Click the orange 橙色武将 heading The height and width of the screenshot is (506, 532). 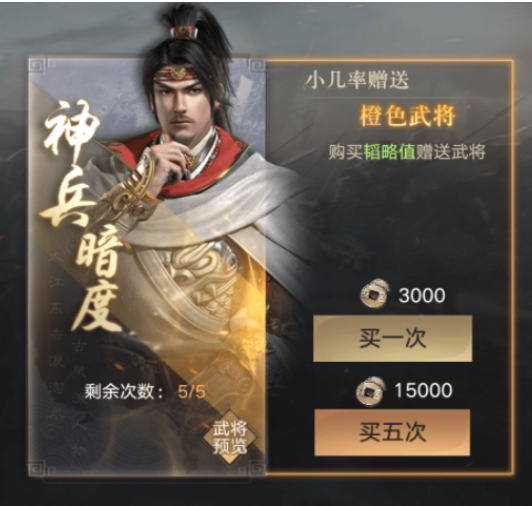(x=407, y=116)
